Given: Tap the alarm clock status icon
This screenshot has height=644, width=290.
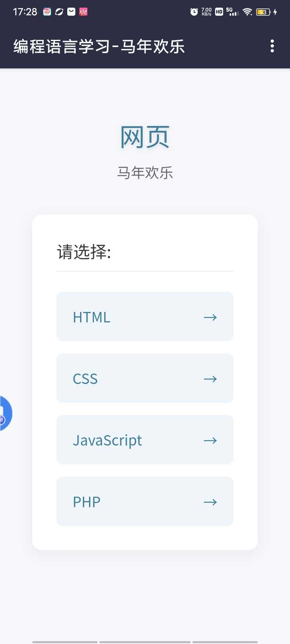Looking at the screenshot, I should click(194, 12).
